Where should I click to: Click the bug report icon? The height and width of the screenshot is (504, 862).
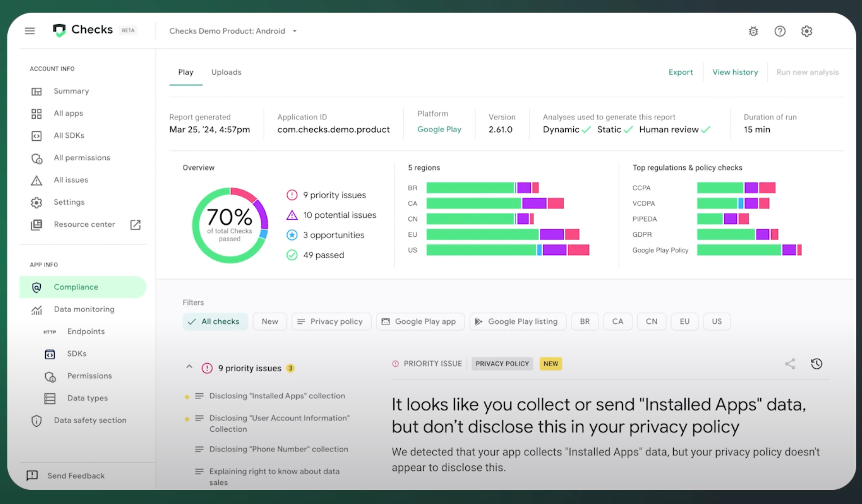(753, 31)
